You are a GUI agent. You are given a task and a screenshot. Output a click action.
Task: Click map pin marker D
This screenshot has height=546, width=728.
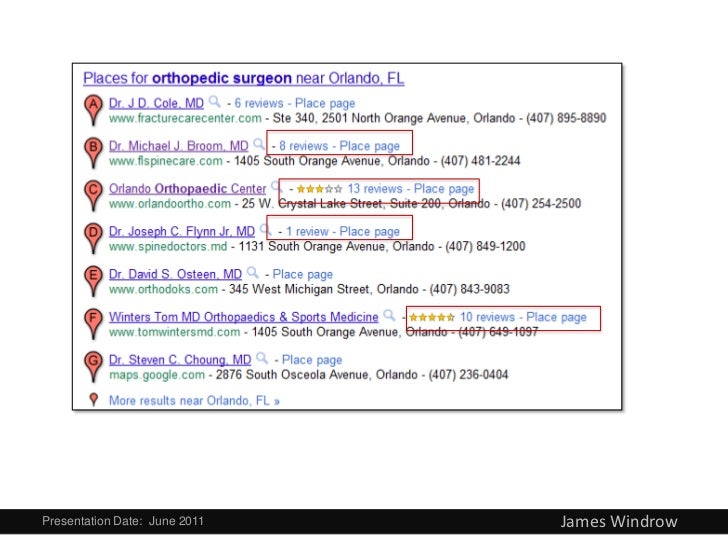[x=93, y=239]
